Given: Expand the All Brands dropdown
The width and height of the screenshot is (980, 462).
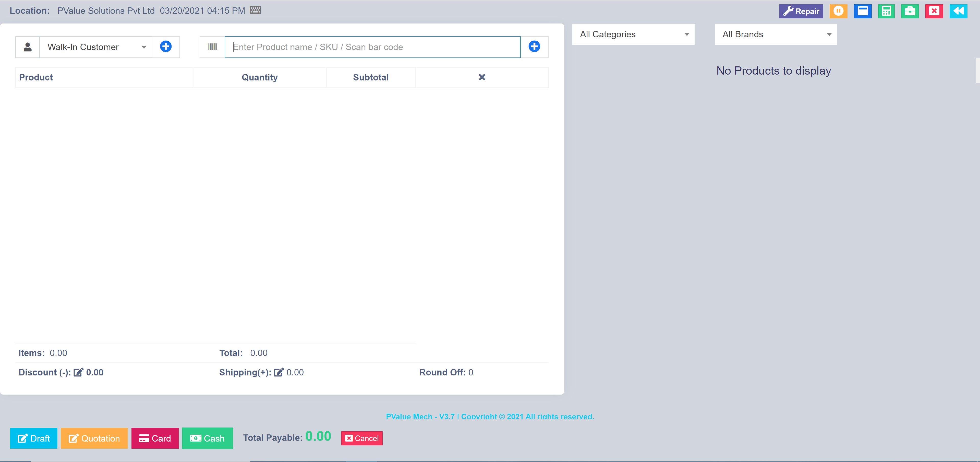Looking at the screenshot, I should [776, 34].
